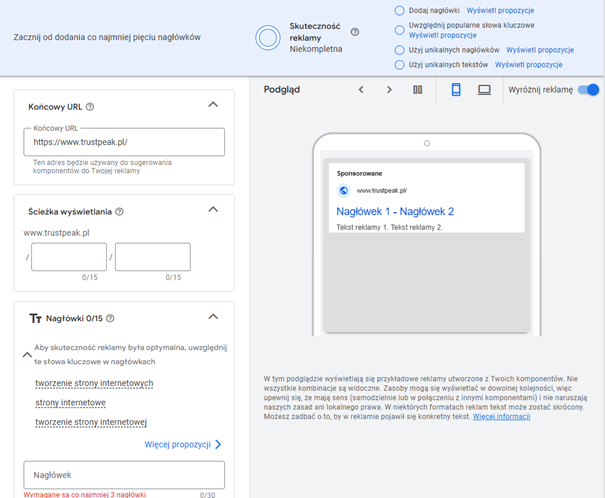Click 'Tekst reklamy 1. Tekst reklamy 2.' text

(389, 227)
